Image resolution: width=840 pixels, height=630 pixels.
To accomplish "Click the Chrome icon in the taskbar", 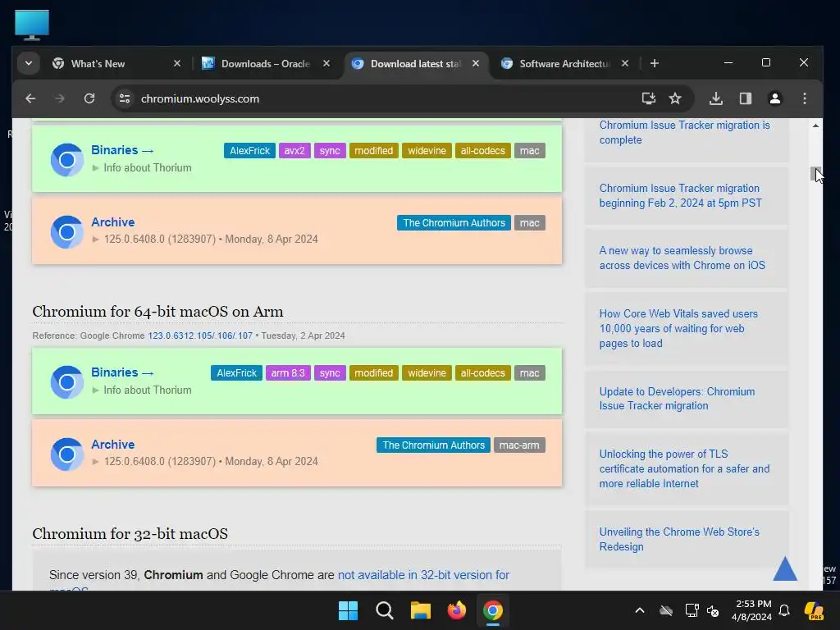I will click(493, 610).
